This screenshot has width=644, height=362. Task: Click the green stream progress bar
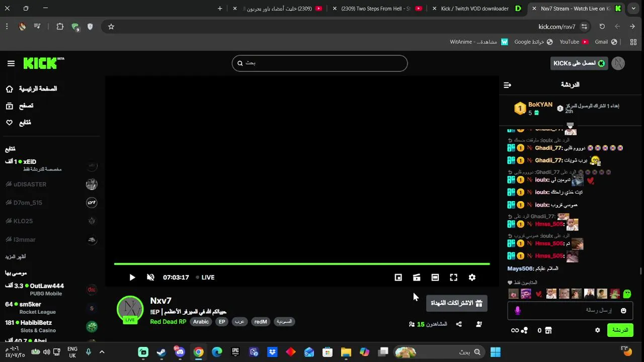click(302, 263)
